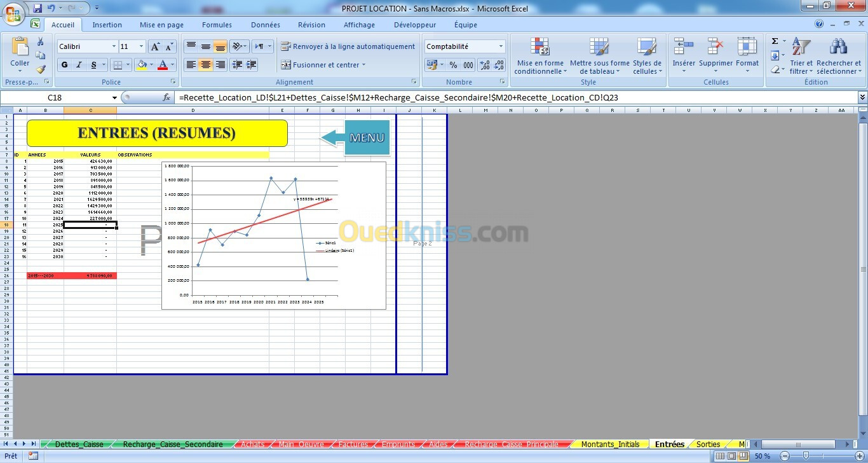Align text left
Image resolution: width=868 pixels, height=463 pixels.
click(x=191, y=65)
